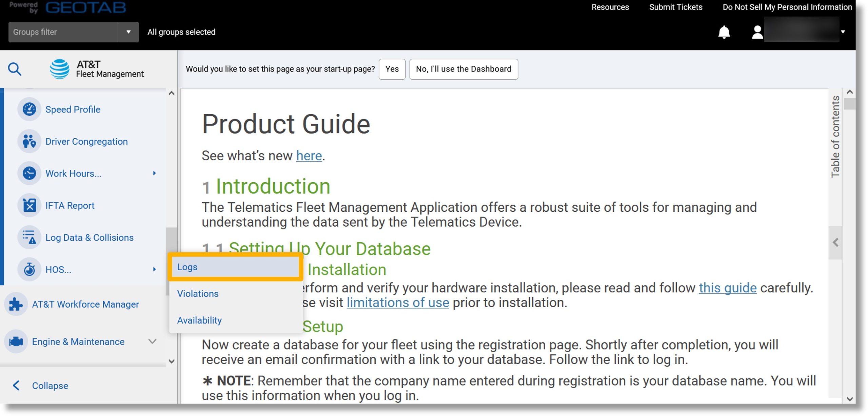Click the AT&T Workforce Manager icon
Screen dimensions: 868x416
coord(16,304)
